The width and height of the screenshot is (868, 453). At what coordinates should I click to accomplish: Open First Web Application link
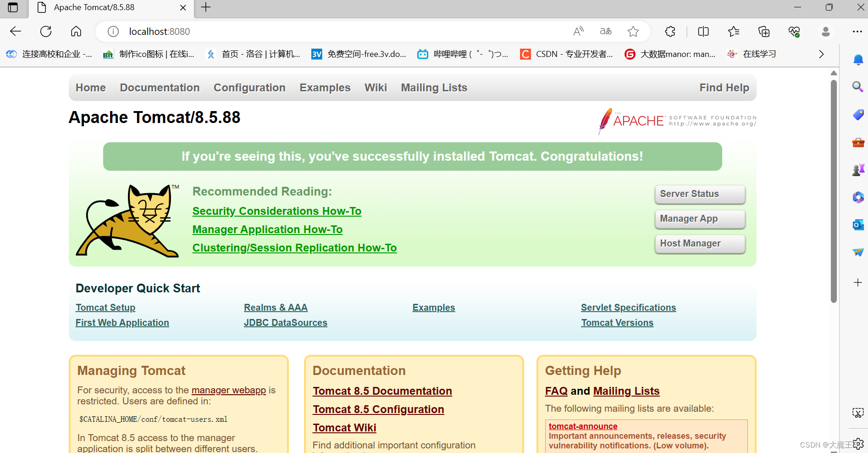click(x=122, y=323)
